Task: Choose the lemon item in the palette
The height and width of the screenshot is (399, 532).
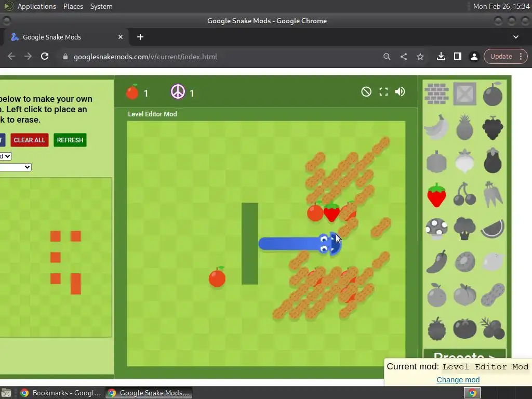Action: click(493, 262)
